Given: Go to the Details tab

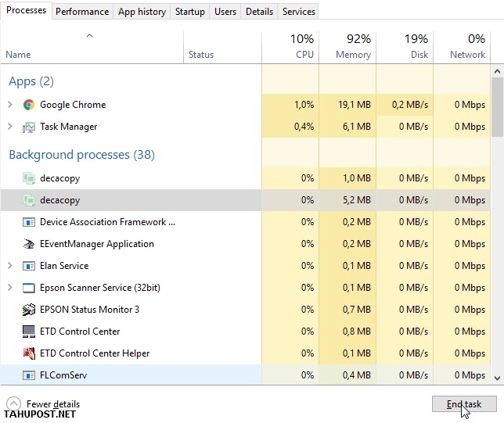Looking at the screenshot, I should pos(259,12).
